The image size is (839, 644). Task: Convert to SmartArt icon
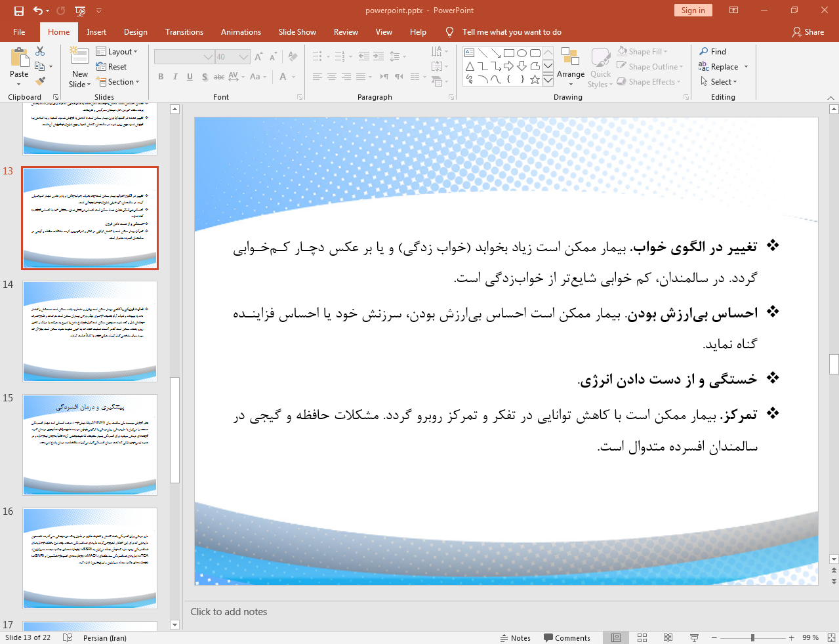click(x=437, y=81)
